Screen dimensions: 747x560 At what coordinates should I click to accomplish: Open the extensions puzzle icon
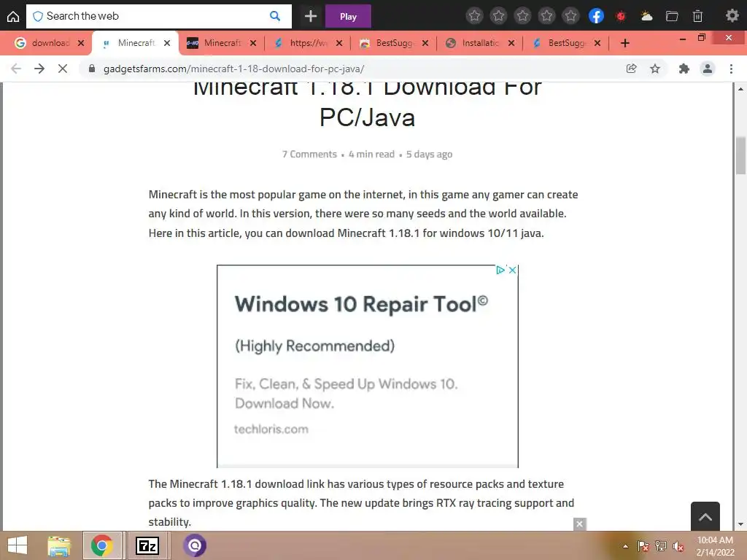coord(684,69)
